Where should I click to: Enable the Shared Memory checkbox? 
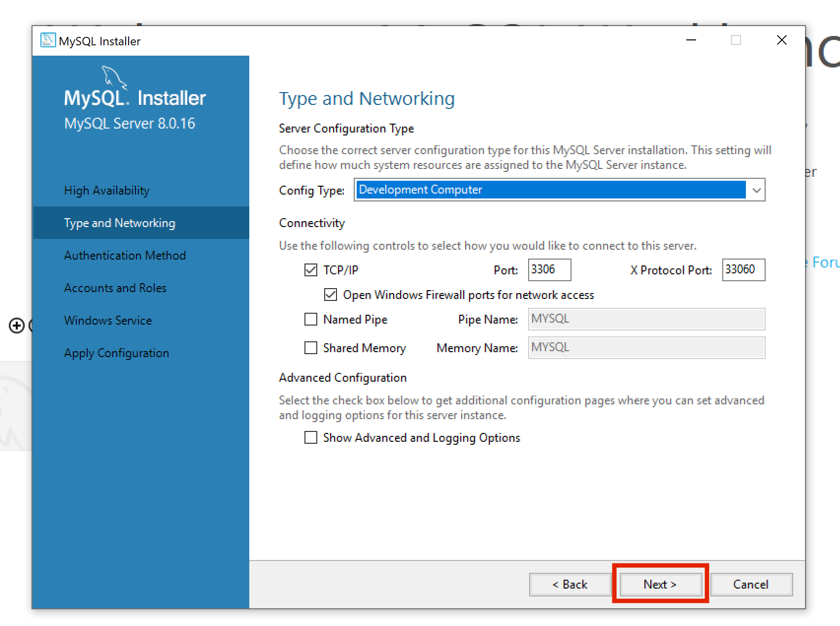(311, 348)
